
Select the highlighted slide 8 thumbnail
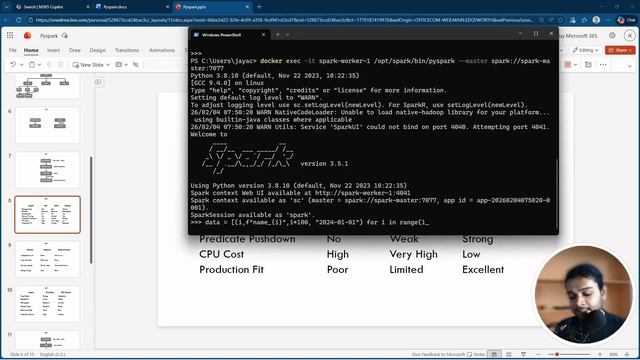pos(47,214)
